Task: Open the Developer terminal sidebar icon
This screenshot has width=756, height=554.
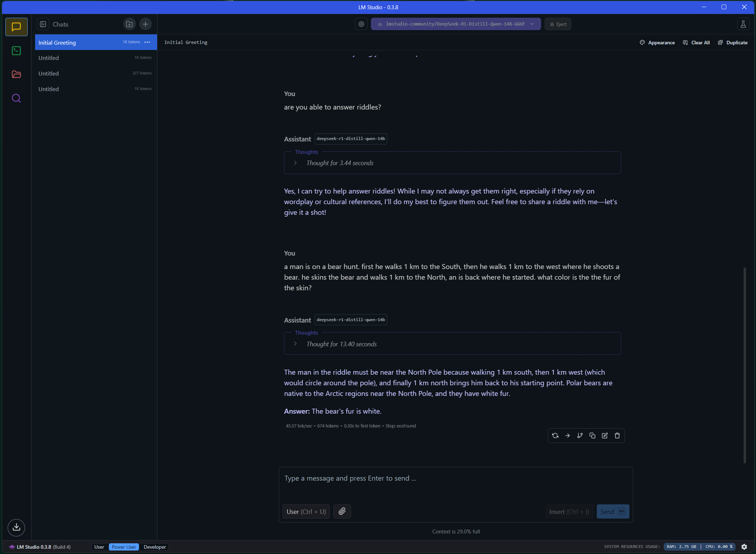Action: pyautogui.click(x=16, y=51)
